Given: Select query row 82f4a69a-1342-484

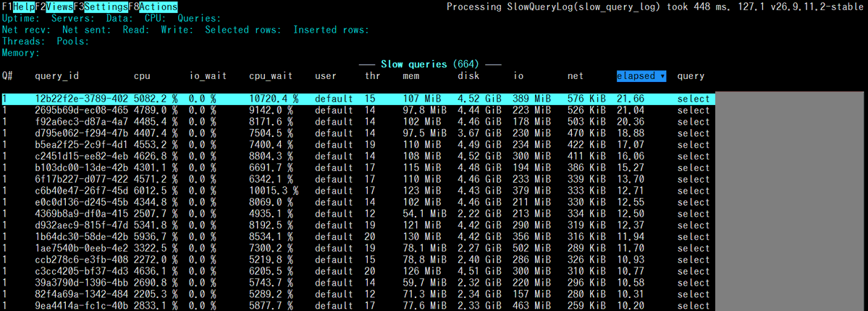Looking at the screenshot, I should pos(358,294).
